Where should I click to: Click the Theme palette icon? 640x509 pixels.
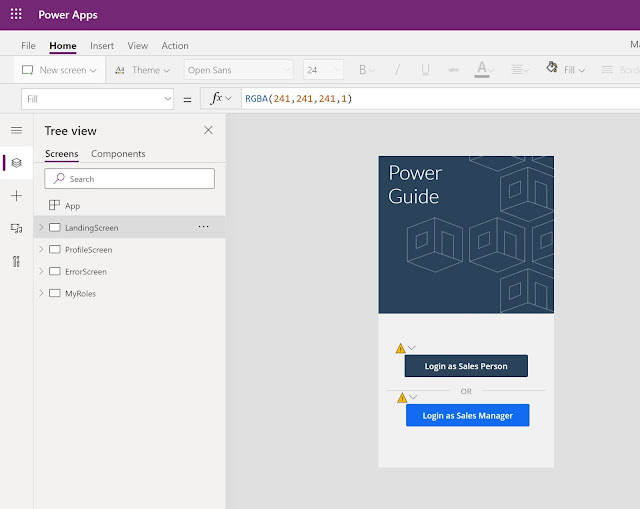point(120,70)
